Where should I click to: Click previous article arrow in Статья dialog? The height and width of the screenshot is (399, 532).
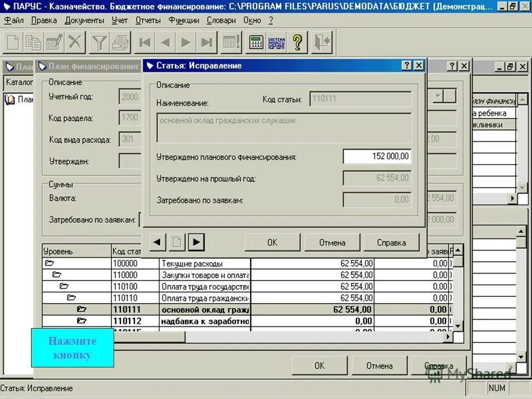[x=157, y=242]
